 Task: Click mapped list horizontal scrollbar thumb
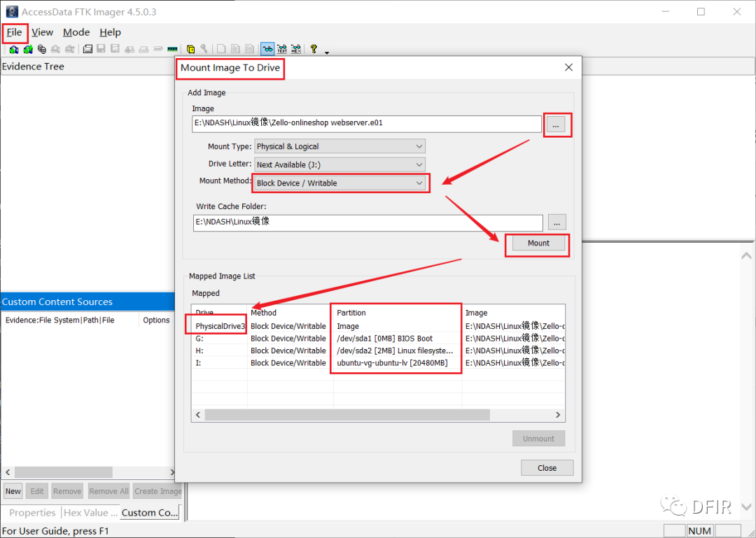pyautogui.click(x=347, y=415)
